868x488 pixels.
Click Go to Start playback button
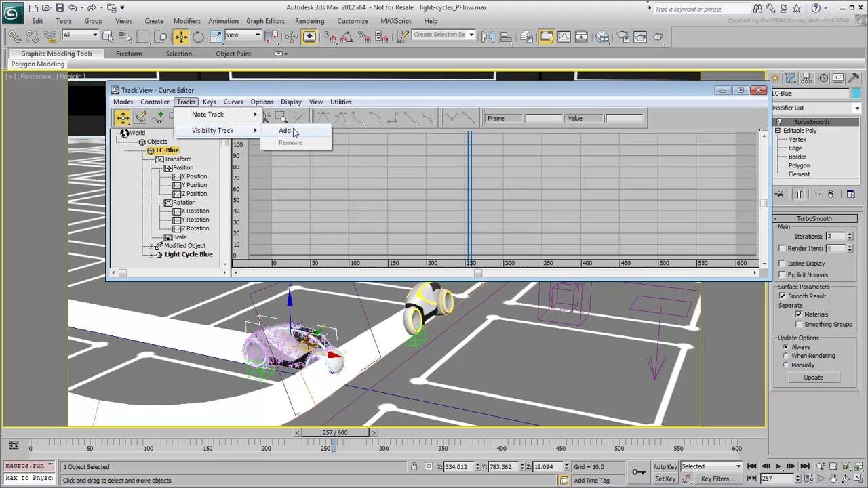pyautogui.click(x=751, y=466)
